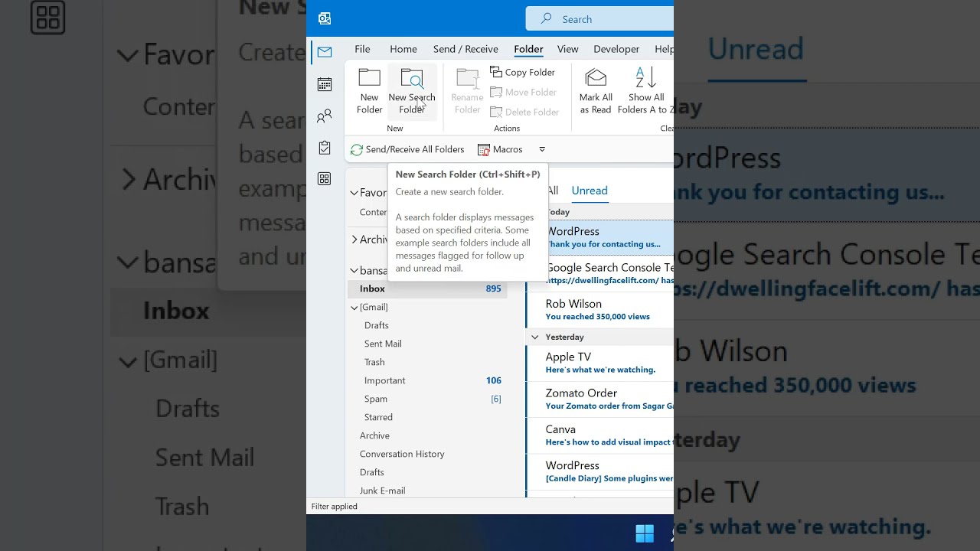Open the Tasks clipboard module
Viewport: 980px width, 551px height.
325,148
